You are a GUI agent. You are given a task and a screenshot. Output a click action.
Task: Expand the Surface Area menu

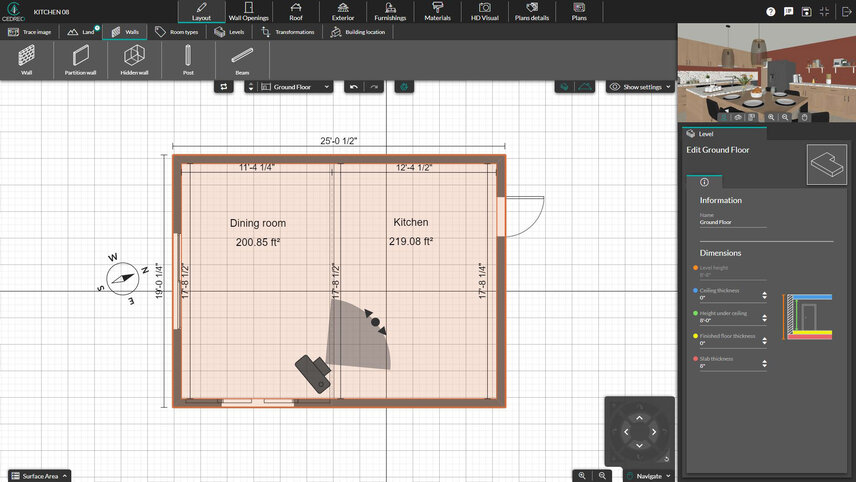(x=40, y=476)
